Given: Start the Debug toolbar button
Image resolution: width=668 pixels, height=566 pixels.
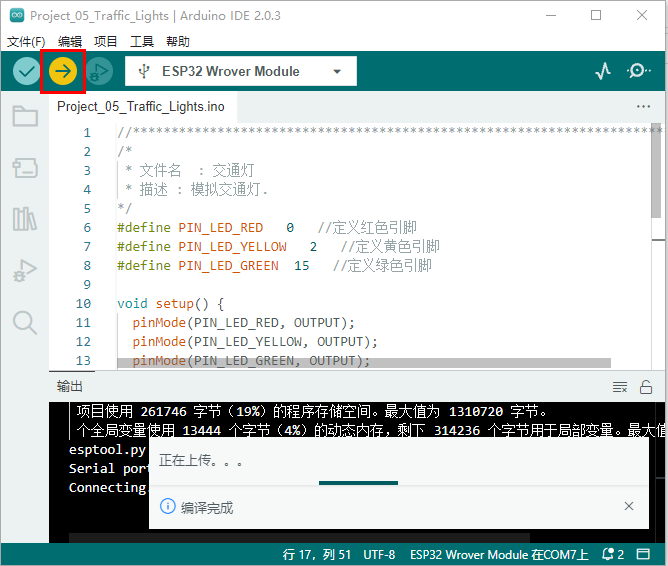Looking at the screenshot, I should tap(99, 71).
